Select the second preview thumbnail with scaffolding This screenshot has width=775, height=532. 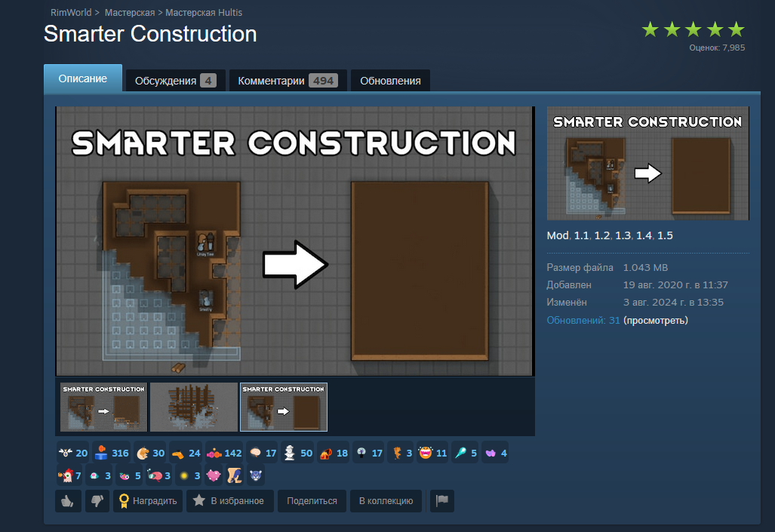pyautogui.click(x=194, y=407)
